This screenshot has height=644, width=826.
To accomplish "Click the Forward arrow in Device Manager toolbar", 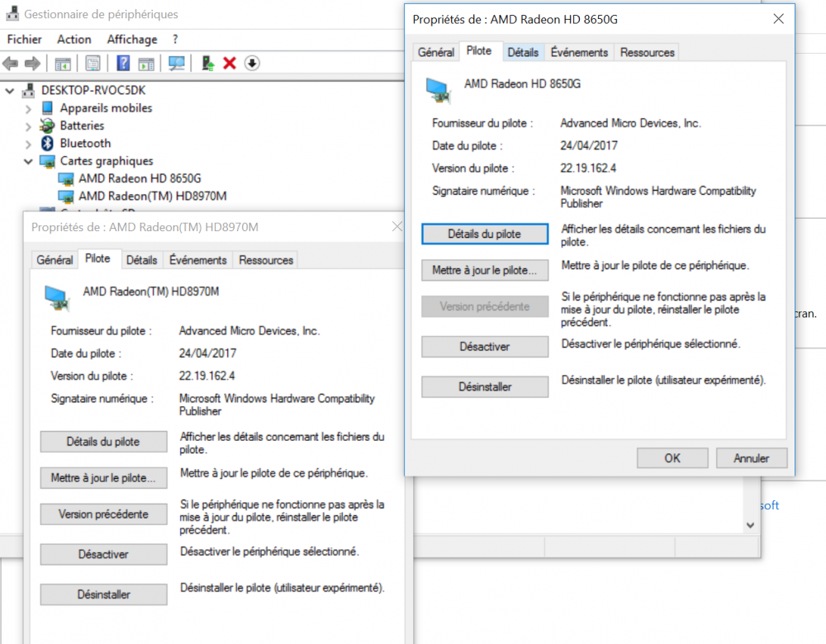I will [x=33, y=64].
